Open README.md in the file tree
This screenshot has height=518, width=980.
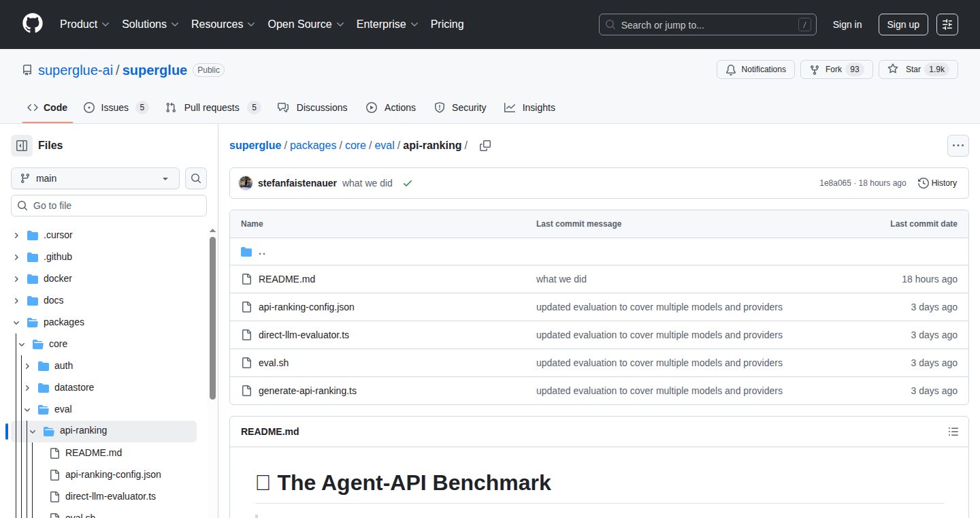click(x=93, y=453)
